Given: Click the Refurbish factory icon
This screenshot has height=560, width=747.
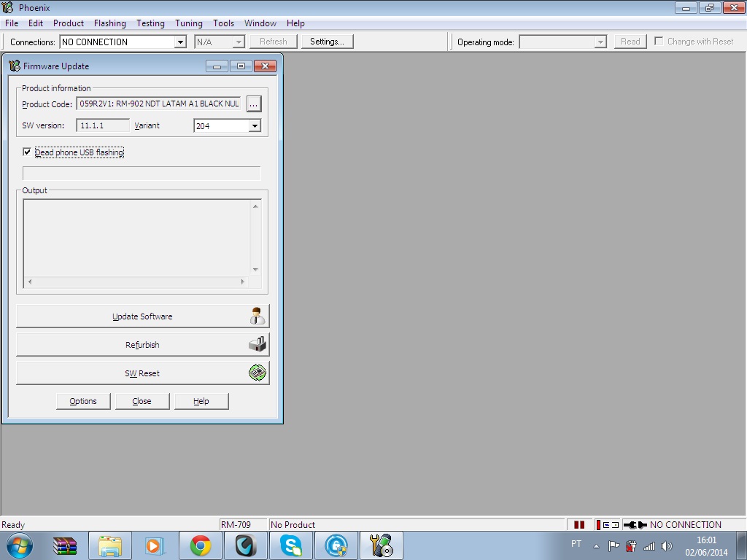Looking at the screenshot, I should pos(258,344).
